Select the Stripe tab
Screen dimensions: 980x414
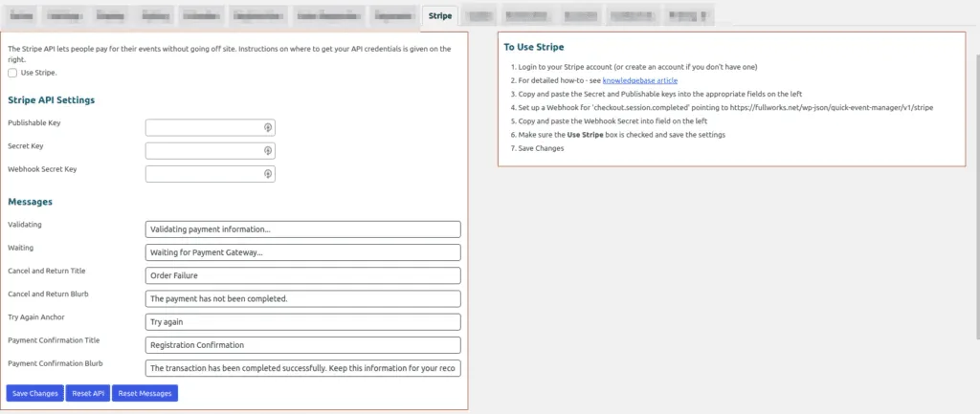click(x=440, y=15)
